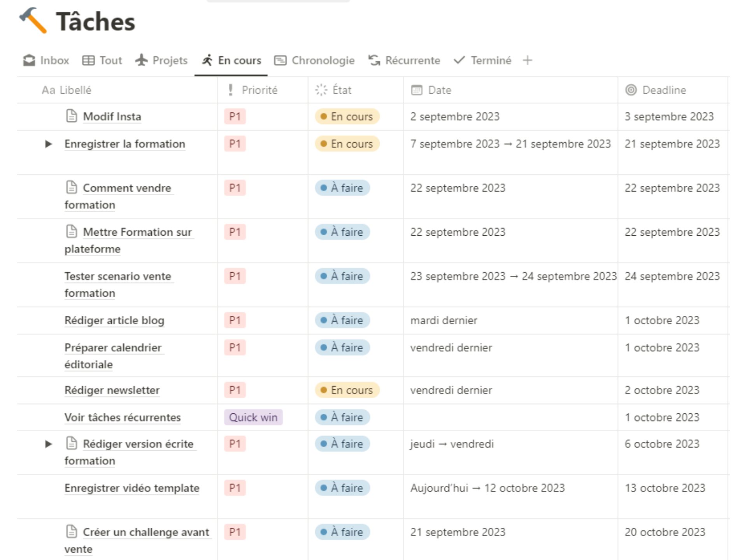Click the hammer icon beside Tâches title

[x=33, y=21]
